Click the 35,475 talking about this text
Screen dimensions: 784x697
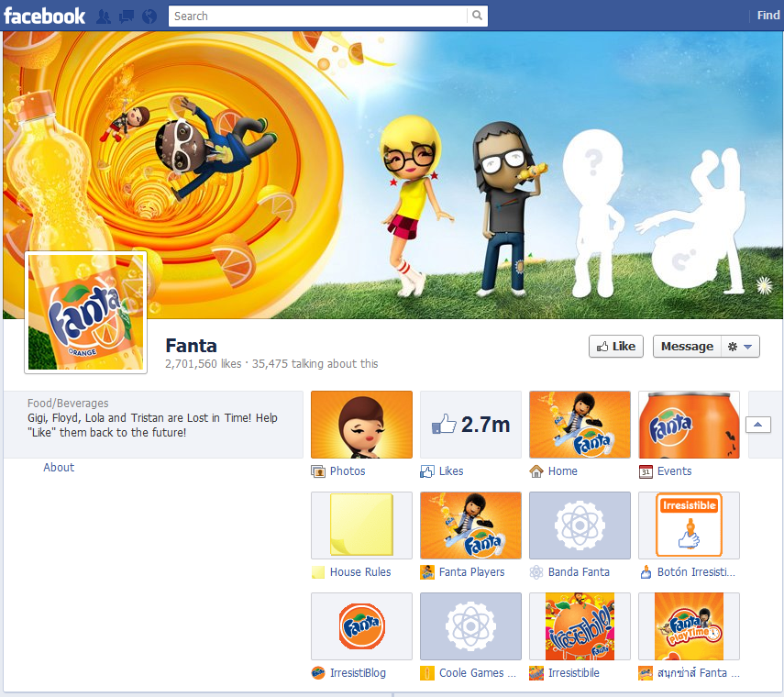[x=315, y=363]
